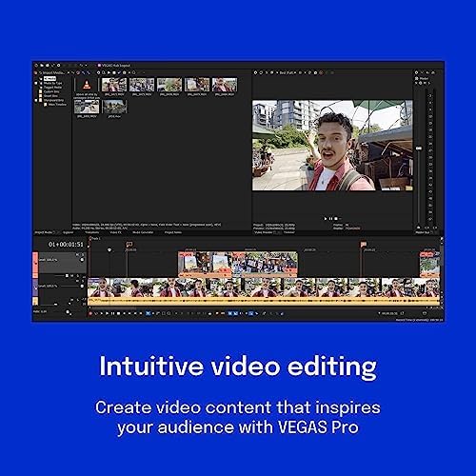Click the magnifier search icon in Project Media

(104, 72)
